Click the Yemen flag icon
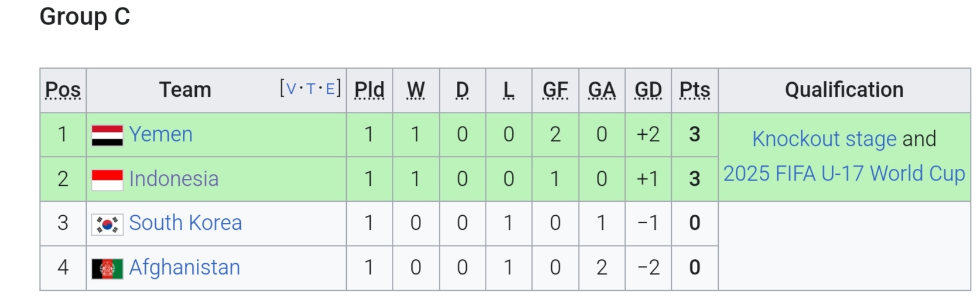980x302 pixels. [x=107, y=135]
